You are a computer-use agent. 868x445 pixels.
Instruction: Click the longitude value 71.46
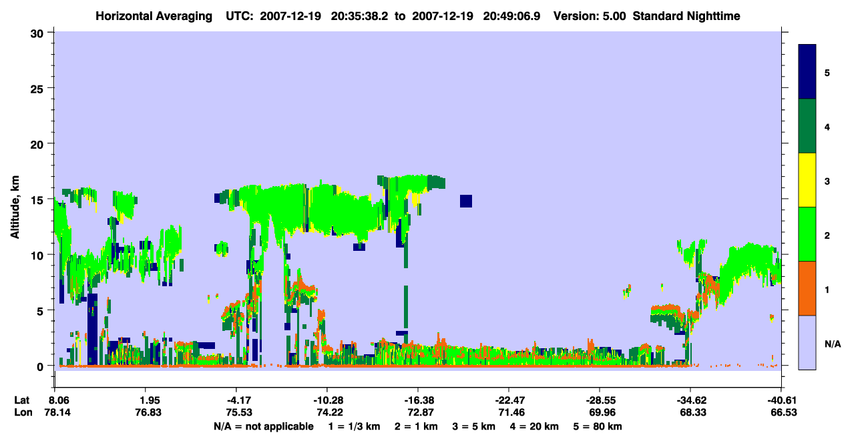click(x=511, y=412)
